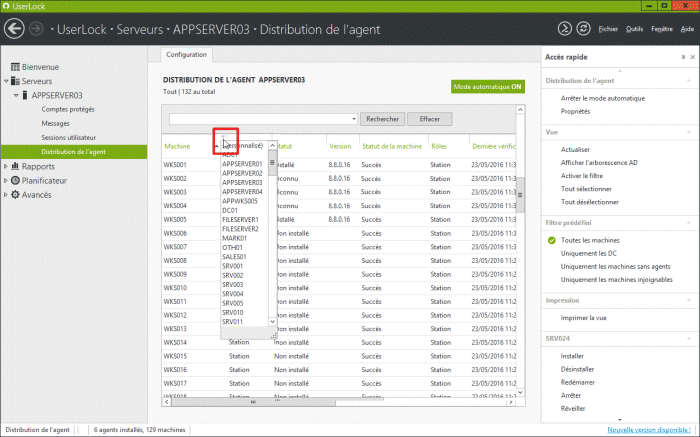Click the APPSERVER03 server icon
This screenshot has height=437, width=700.
[x=25, y=95]
